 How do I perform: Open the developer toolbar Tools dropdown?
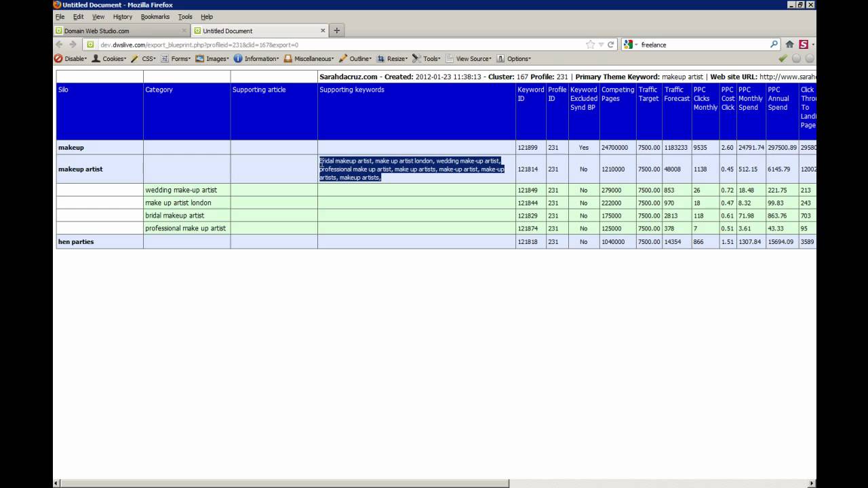point(427,59)
